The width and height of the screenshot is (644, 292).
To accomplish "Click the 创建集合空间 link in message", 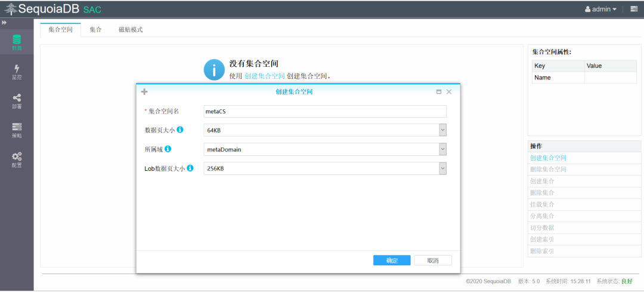I will coord(265,76).
